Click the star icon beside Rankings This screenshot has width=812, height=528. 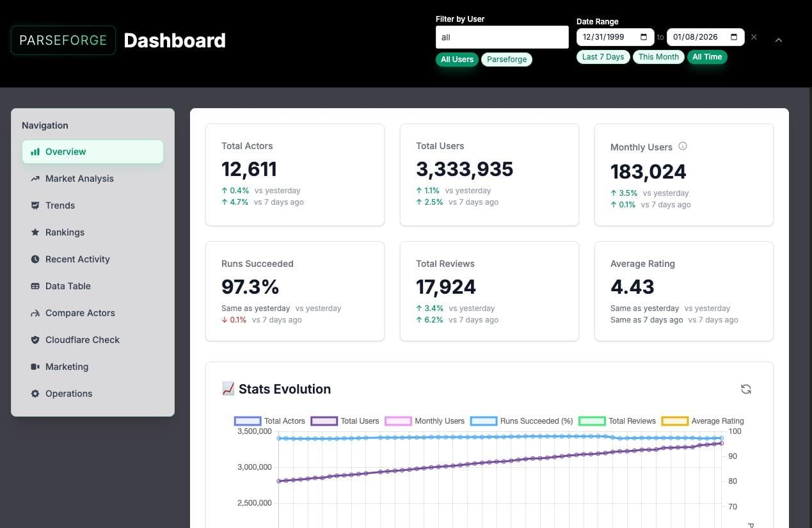click(35, 232)
